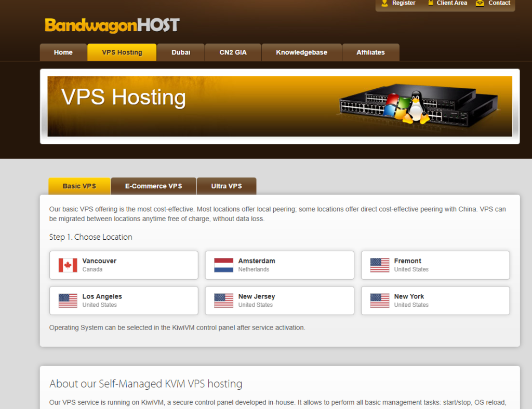Choose the Fremont location label

click(x=407, y=261)
